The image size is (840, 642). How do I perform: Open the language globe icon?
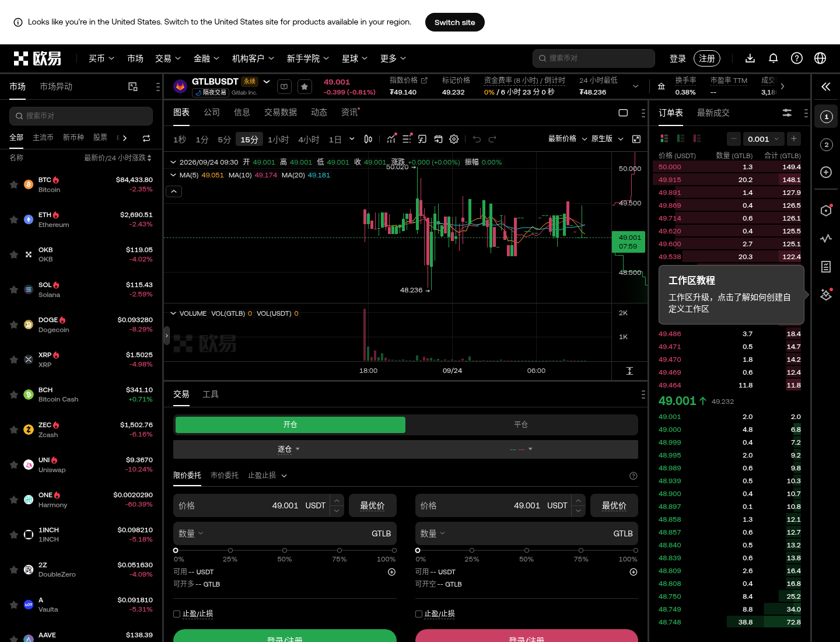coord(820,58)
